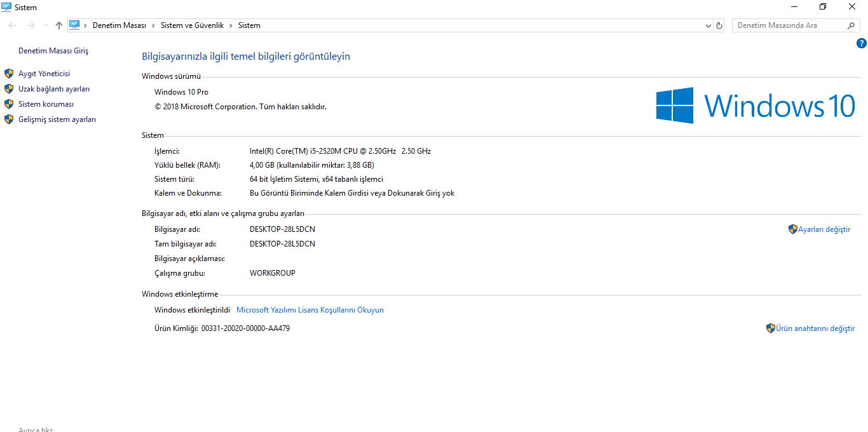Open Sistem ve Güvenlik breadcrumb

192,25
